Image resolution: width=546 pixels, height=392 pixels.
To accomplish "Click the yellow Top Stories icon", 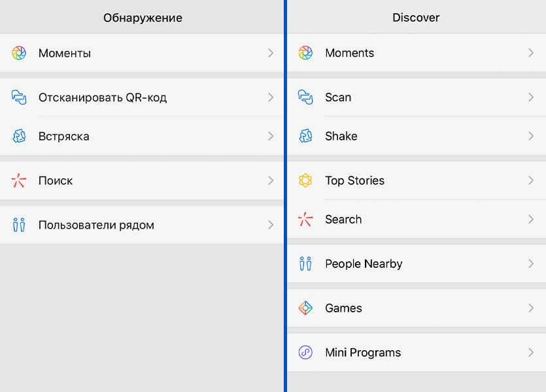I will [x=305, y=180].
